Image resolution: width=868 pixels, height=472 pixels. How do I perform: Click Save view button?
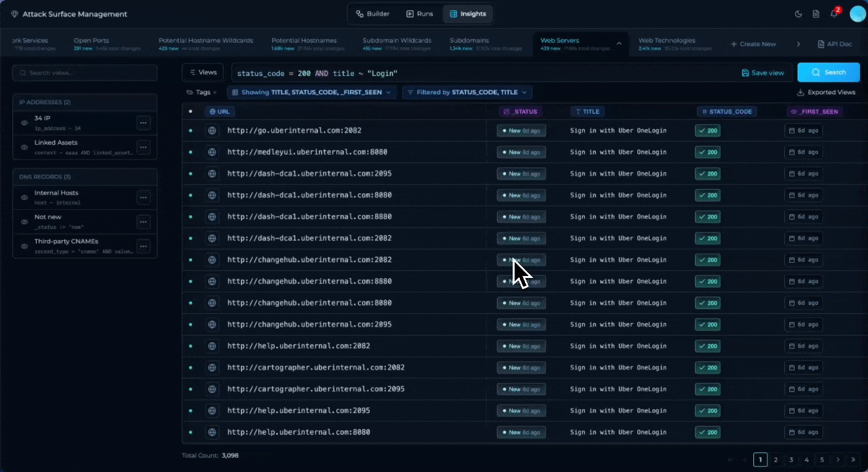click(762, 73)
